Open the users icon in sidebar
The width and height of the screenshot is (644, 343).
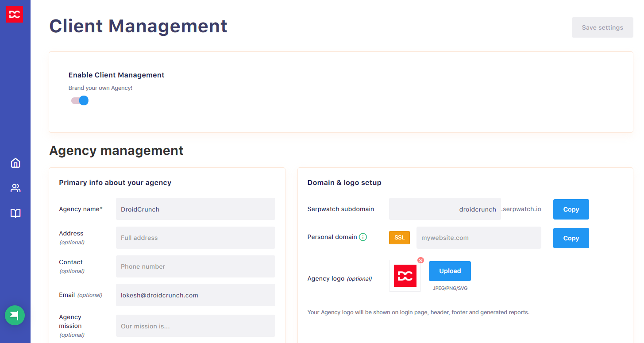(15, 188)
